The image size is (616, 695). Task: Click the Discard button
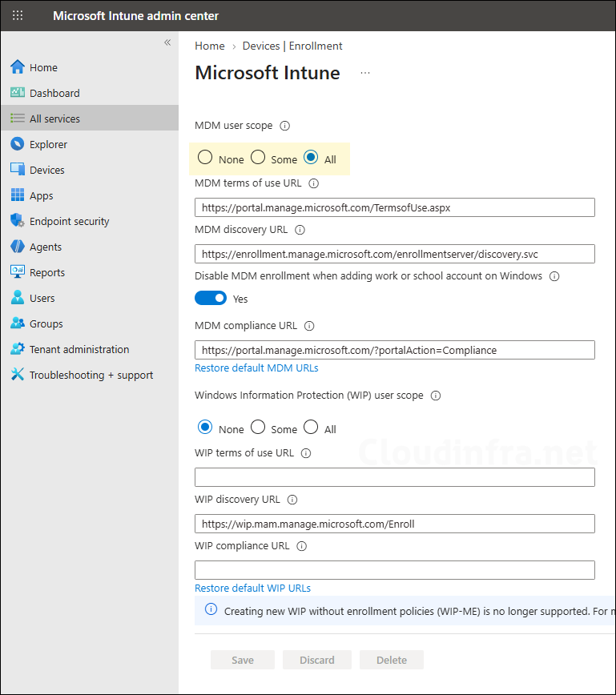(317, 660)
